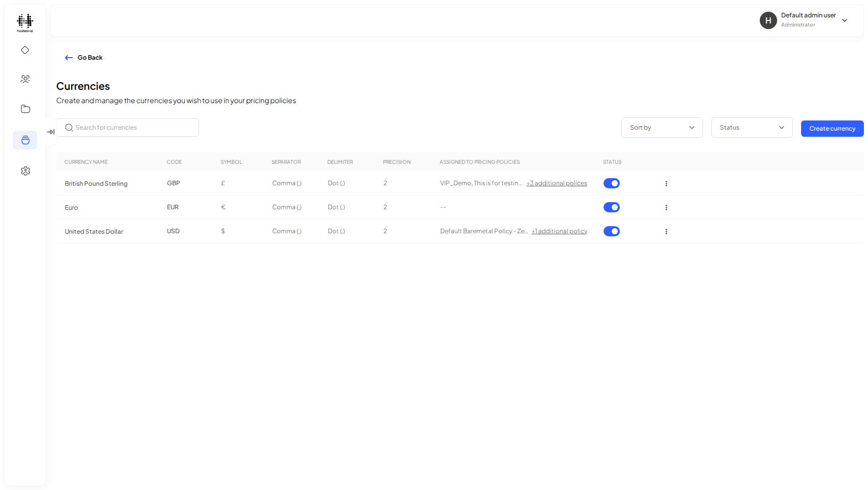Open actions menu for Euro row

tap(666, 207)
